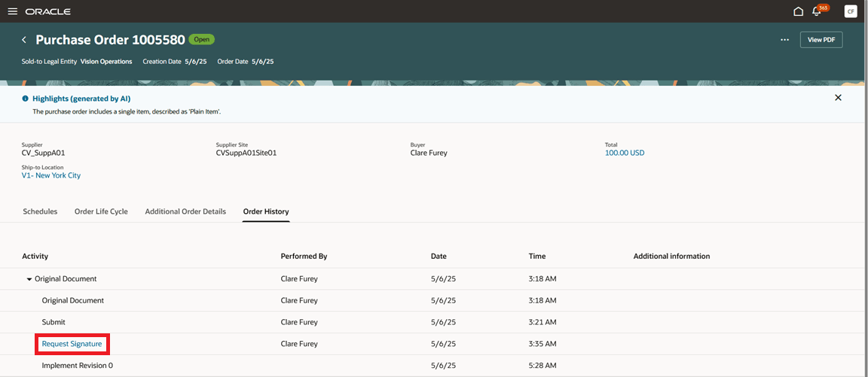
Task: Open the more actions ellipsis menu
Action: (784, 40)
